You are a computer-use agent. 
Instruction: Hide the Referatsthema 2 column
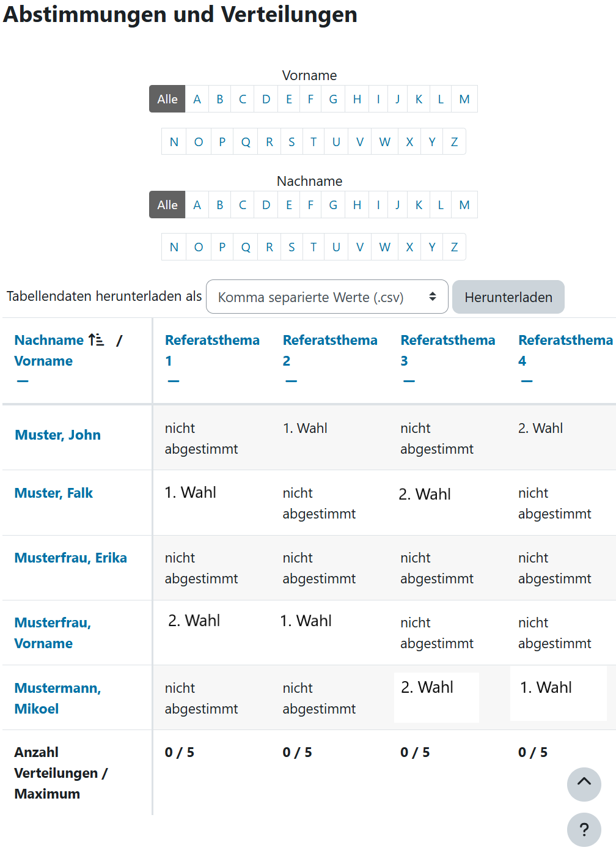[291, 380]
